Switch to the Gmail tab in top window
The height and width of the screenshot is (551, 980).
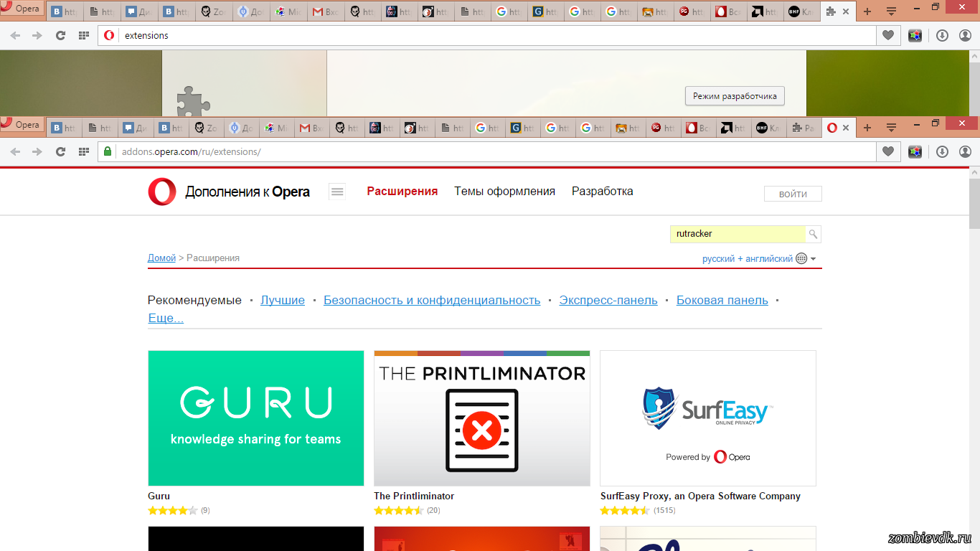click(x=325, y=12)
